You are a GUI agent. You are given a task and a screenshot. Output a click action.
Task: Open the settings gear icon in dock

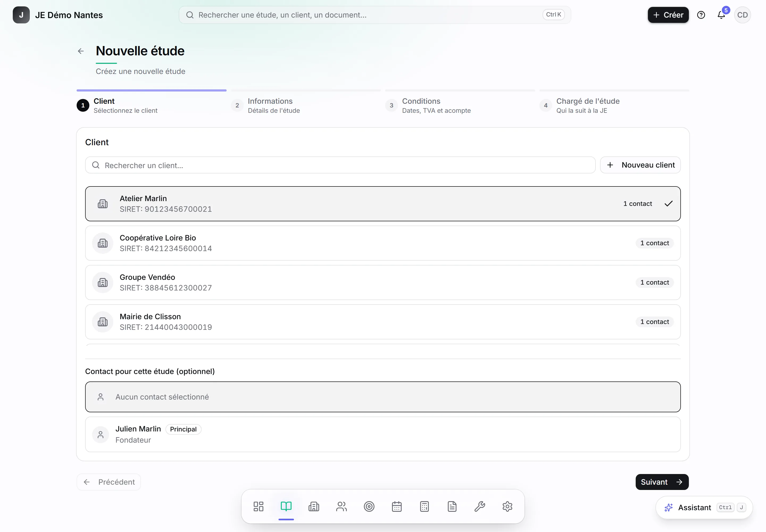point(507,506)
